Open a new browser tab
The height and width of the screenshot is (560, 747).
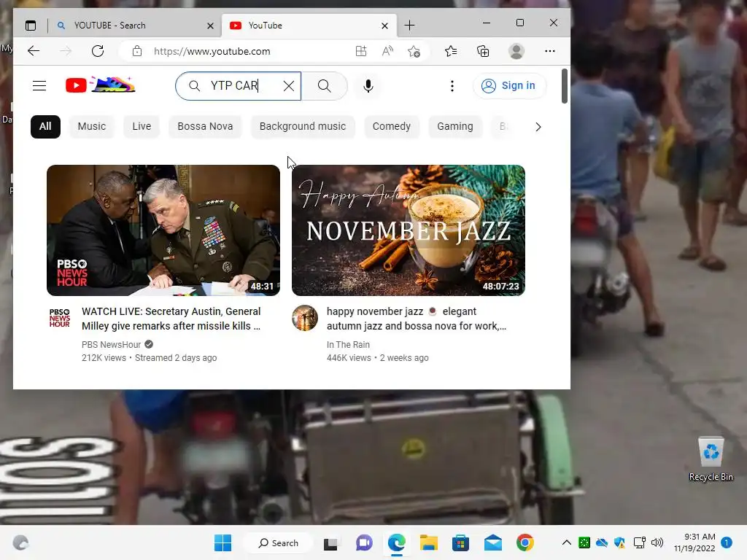[409, 26]
